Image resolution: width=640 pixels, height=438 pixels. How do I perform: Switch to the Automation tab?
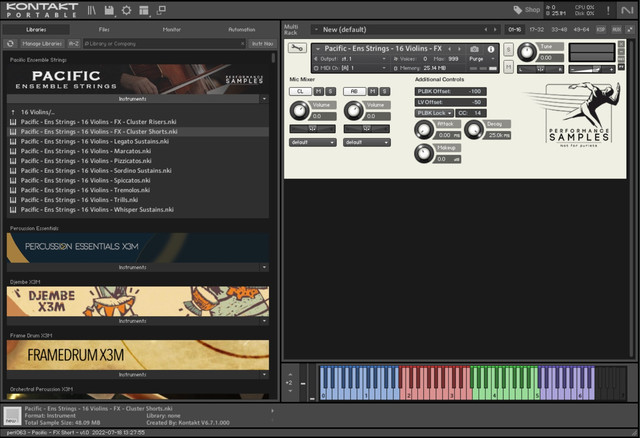click(x=242, y=29)
